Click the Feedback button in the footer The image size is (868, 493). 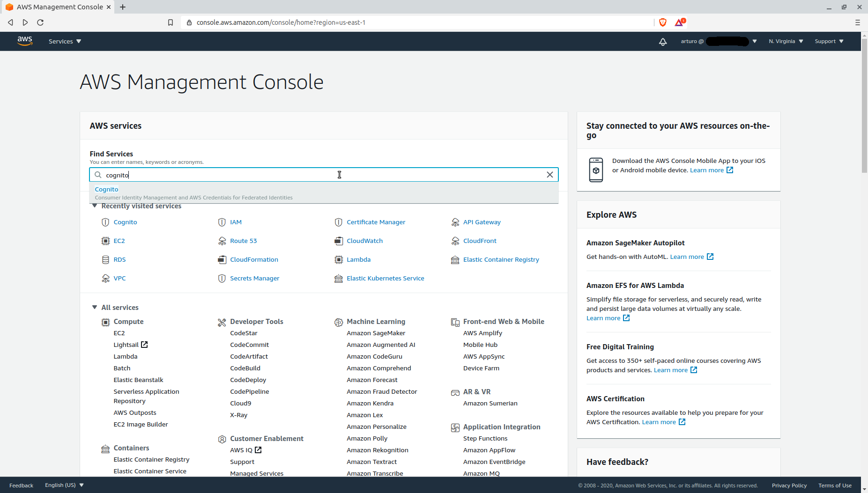(x=21, y=485)
